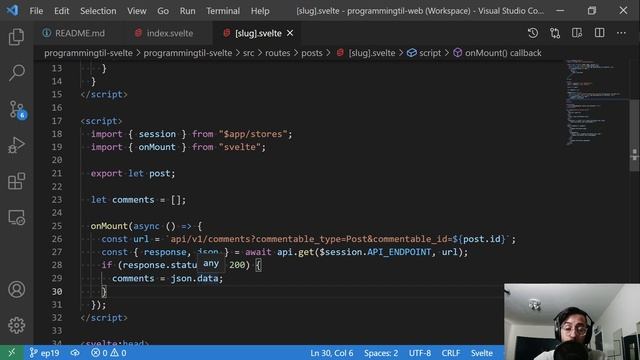Viewport: 640px width, 360px height.
Task: Click the "$app/stores" string
Action: (253, 134)
